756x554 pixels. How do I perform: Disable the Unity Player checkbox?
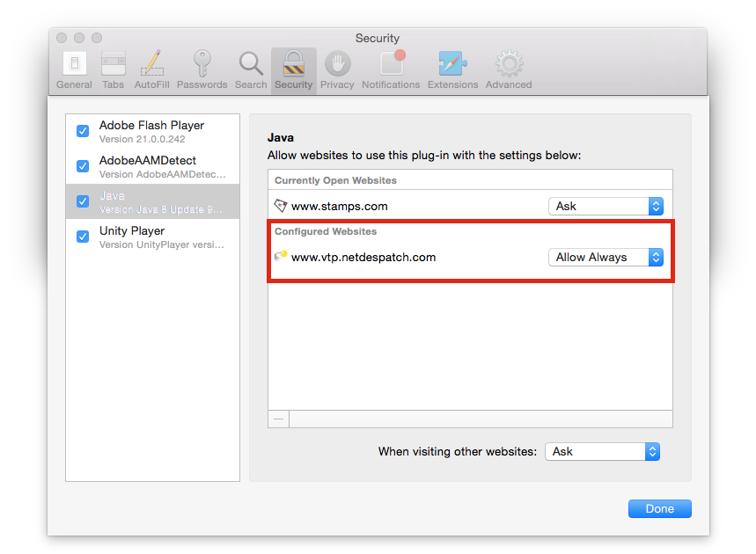pos(83,237)
